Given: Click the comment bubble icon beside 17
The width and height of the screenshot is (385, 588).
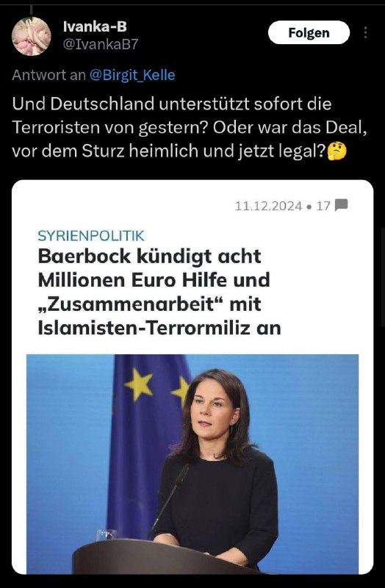Looking at the screenshot, I should pos(341,205).
